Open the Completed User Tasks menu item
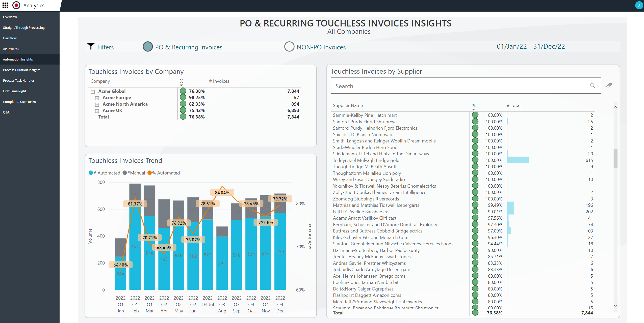644x323 pixels. pyautogui.click(x=19, y=101)
